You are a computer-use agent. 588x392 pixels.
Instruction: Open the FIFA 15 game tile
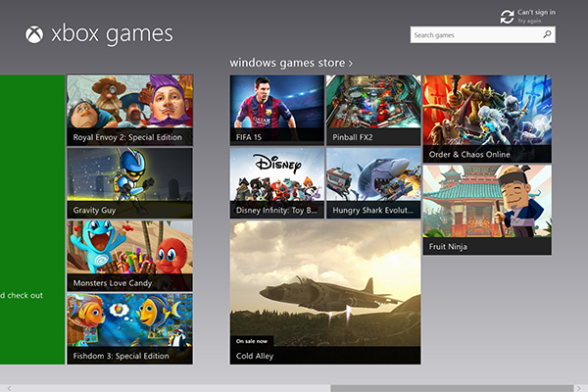click(x=277, y=110)
